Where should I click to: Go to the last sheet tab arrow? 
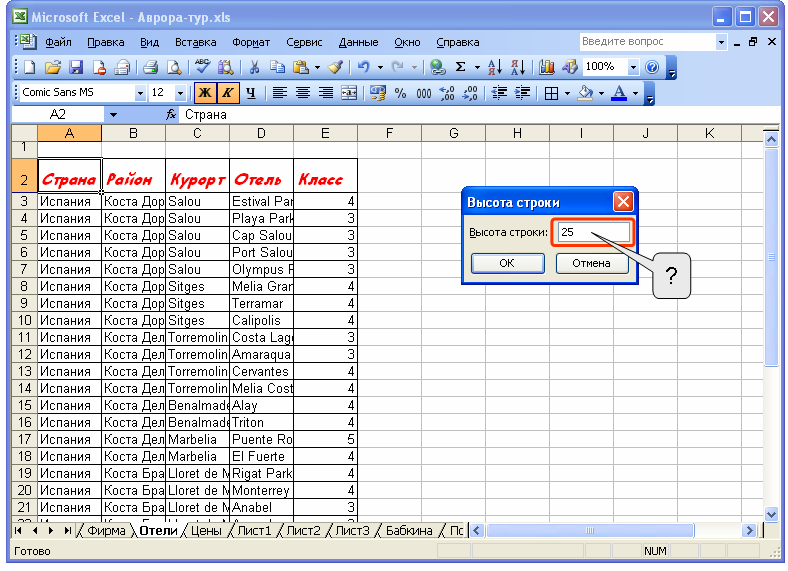point(67,531)
